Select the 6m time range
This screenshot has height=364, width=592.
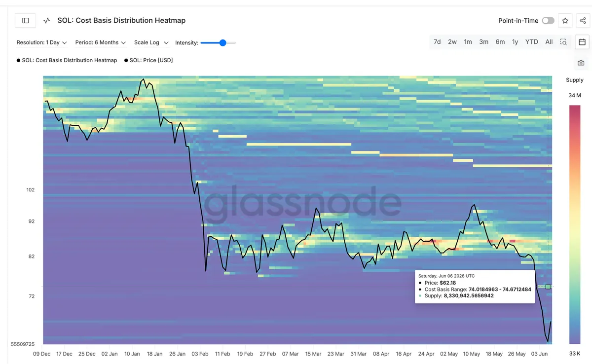tap(500, 42)
